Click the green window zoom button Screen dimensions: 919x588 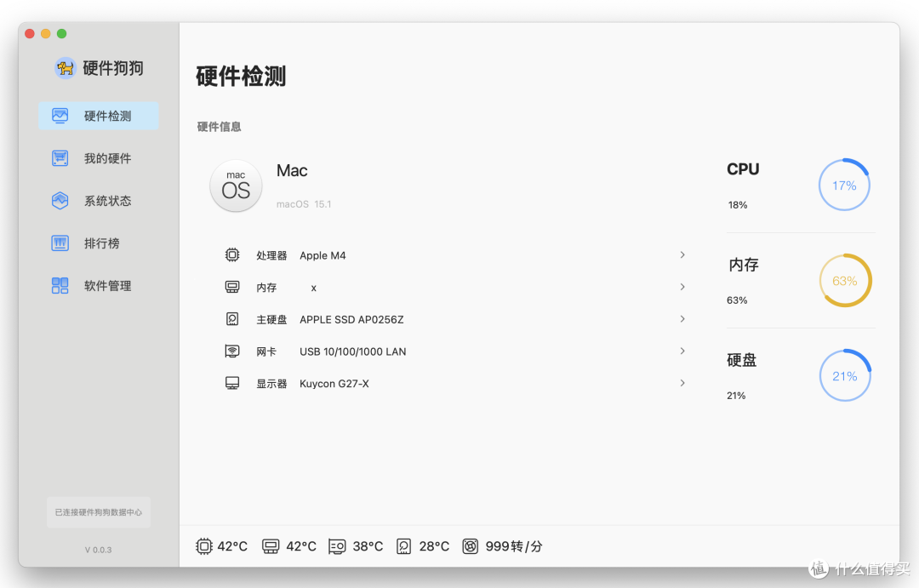(x=61, y=34)
